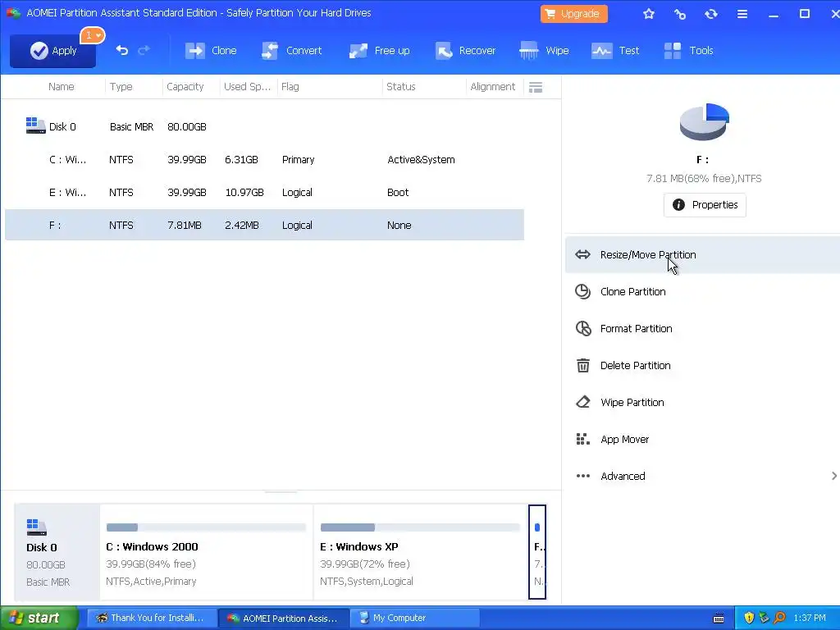This screenshot has width=840, height=630.
Task: Switch to My Computer taskbar window
Action: 415,619
